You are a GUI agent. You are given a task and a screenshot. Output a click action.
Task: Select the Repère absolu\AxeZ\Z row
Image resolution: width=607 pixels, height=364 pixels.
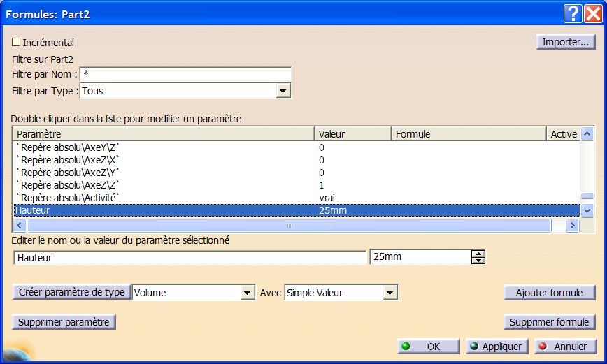(x=297, y=185)
